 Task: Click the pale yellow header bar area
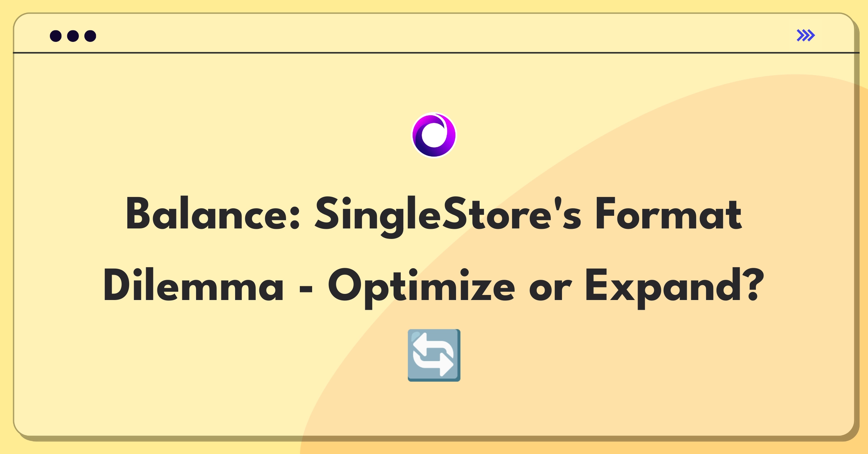click(x=434, y=33)
